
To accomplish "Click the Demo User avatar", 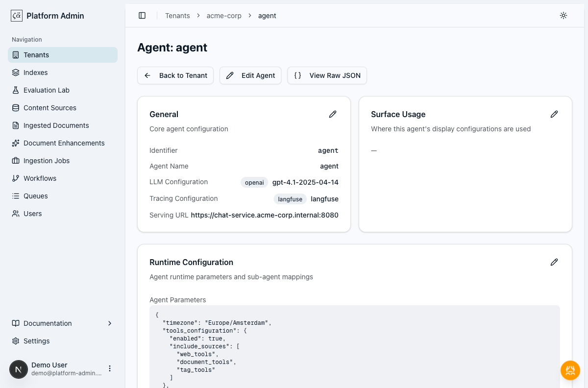I will (19, 369).
